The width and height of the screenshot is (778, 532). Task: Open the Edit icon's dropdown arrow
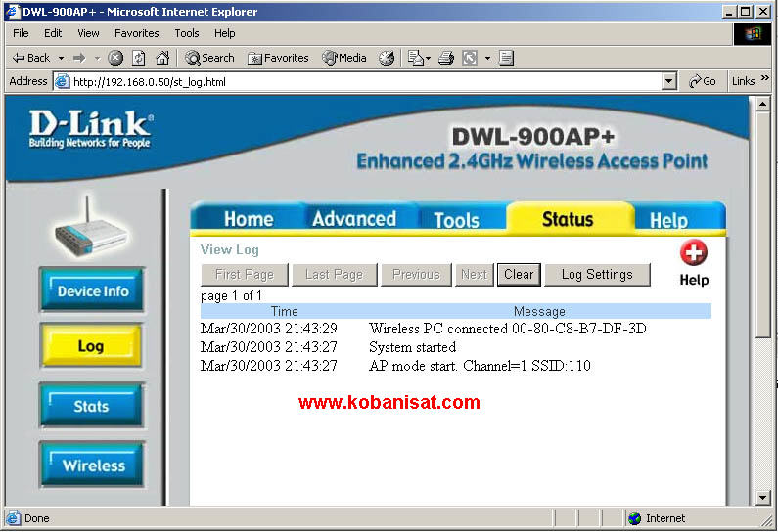pyautogui.click(x=487, y=58)
